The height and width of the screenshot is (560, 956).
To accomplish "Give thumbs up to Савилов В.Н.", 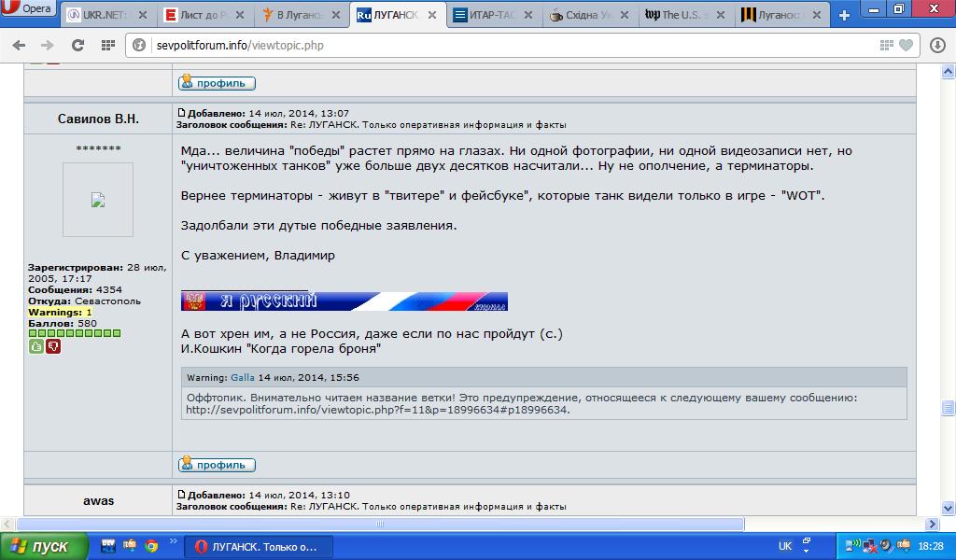I will (36, 346).
